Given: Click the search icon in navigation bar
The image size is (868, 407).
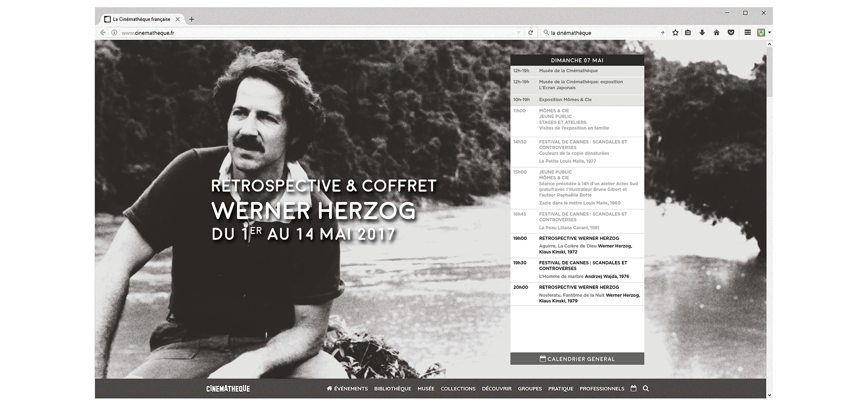Looking at the screenshot, I should pyautogui.click(x=646, y=388).
